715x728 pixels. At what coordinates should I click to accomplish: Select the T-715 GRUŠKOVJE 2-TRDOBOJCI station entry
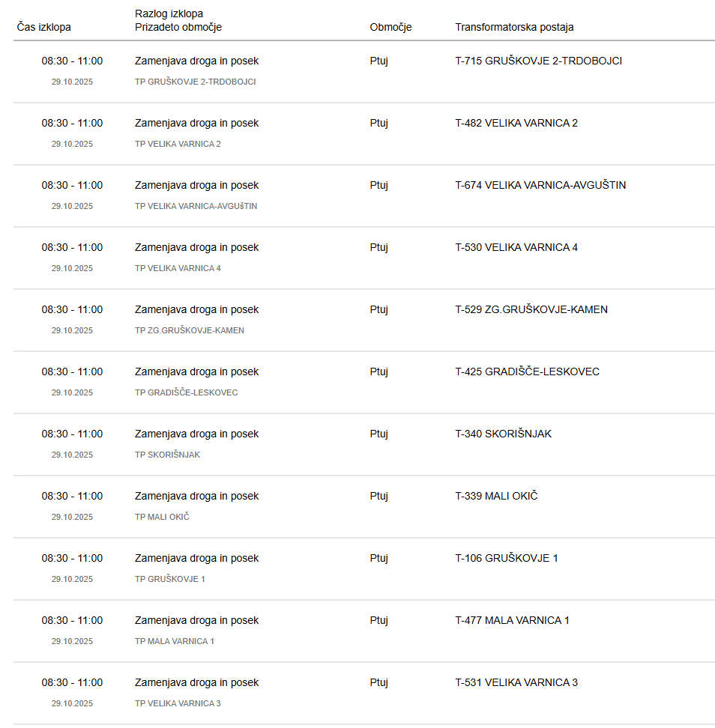click(538, 61)
